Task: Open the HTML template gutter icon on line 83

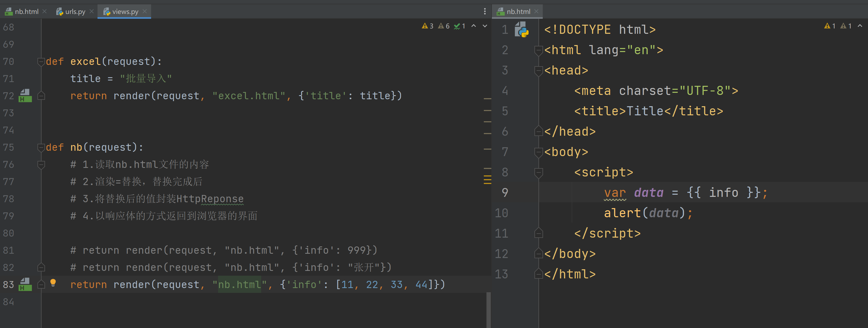Action: (25, 285)
